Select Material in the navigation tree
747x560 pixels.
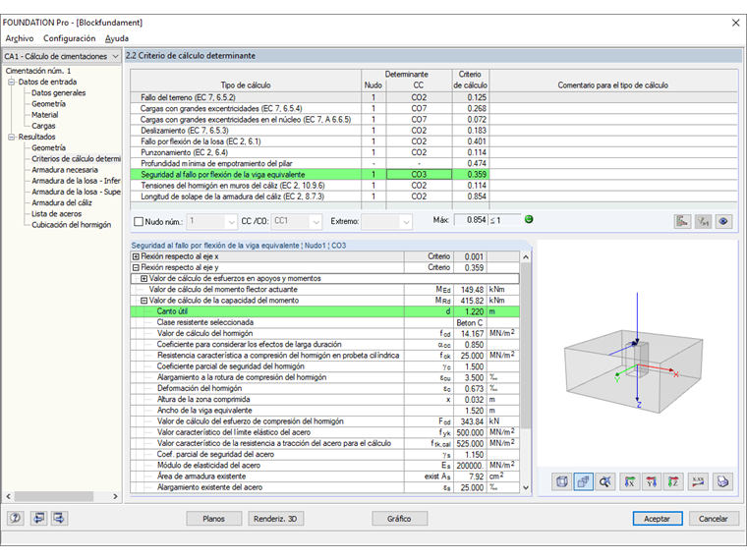(45, 115)
